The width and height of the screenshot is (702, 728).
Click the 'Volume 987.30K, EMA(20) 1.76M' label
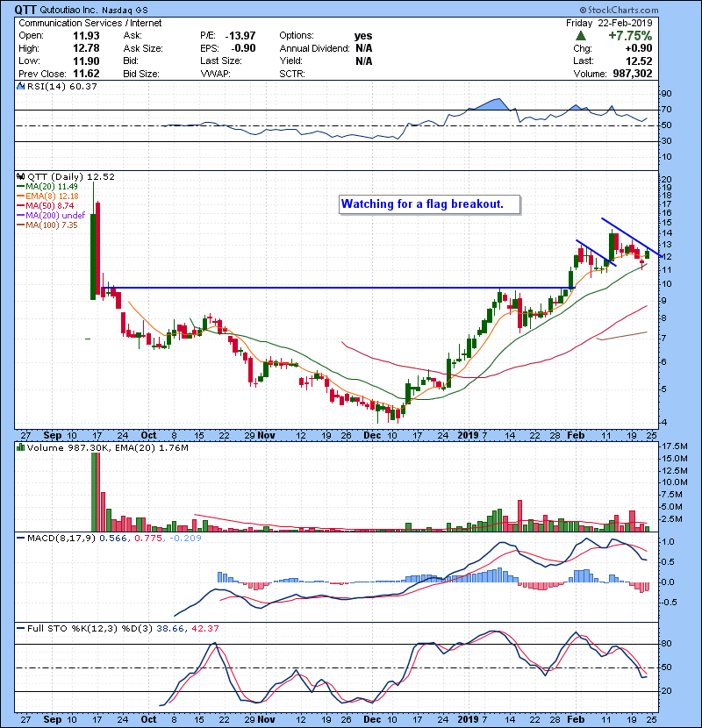pyautogui.click(x=108, y=447)
